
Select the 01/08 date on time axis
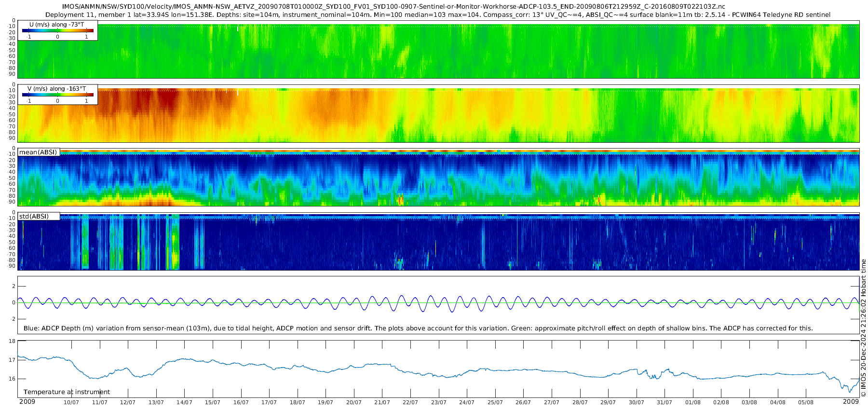pyautogui.click(x=692, y=402)
